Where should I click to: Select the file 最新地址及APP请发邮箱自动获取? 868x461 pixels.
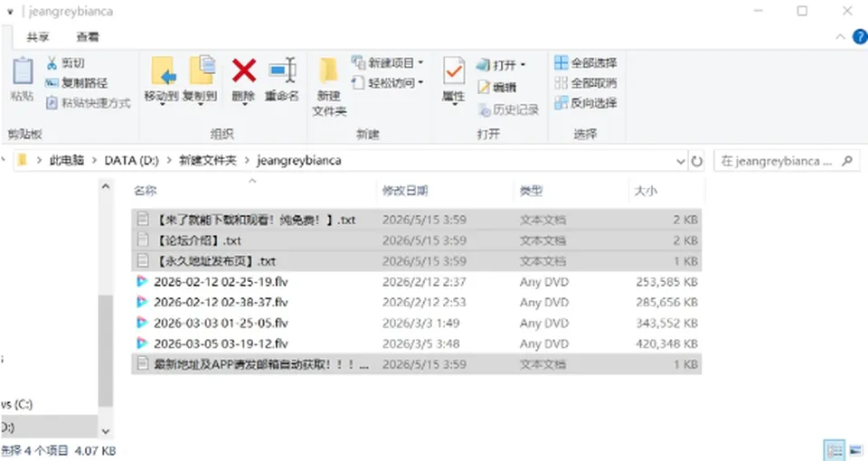pos(416,364)
